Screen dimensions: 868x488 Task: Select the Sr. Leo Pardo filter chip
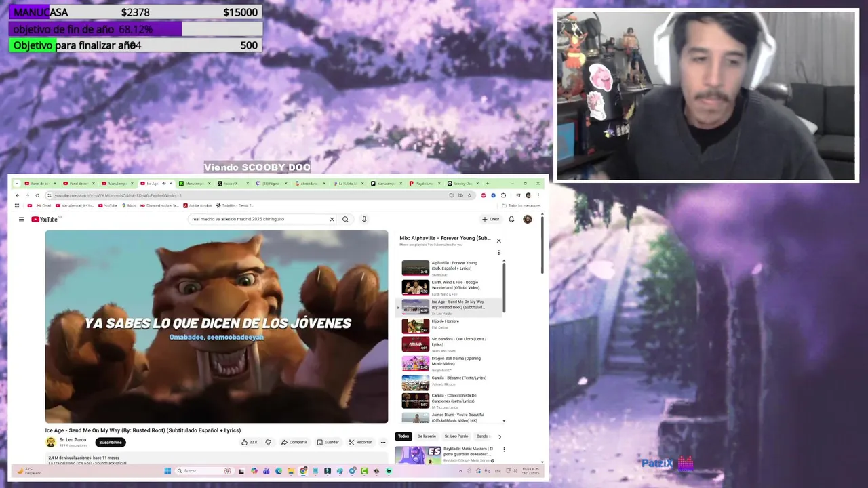[456, 436]
